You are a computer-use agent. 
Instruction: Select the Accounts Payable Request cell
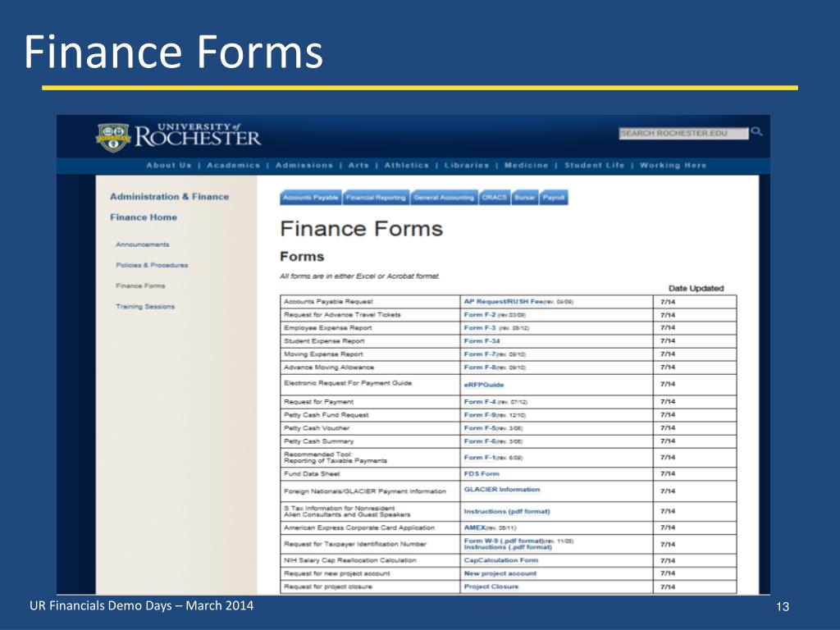(370, 302)
